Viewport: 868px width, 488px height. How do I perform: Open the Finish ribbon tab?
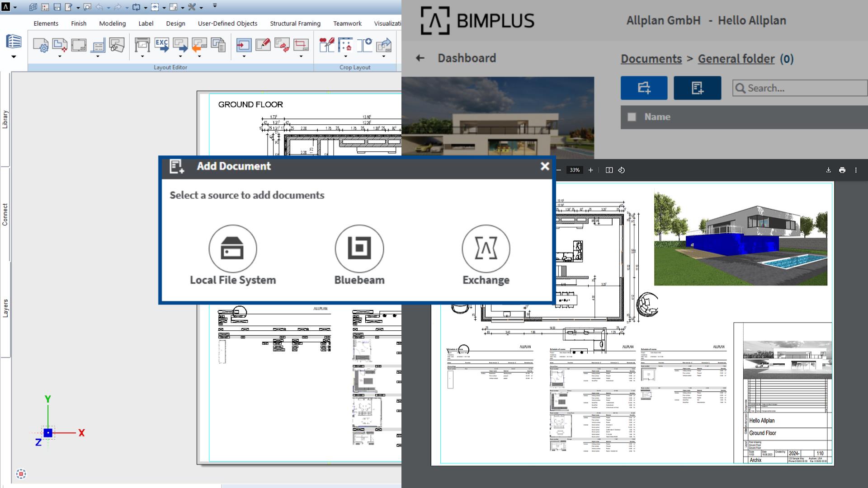[79, 23]
